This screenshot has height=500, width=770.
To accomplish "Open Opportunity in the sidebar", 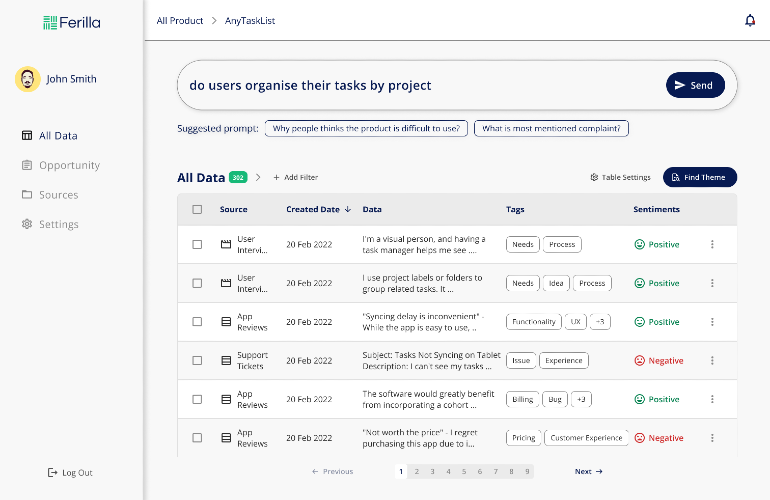I will (x=61, y=165).
